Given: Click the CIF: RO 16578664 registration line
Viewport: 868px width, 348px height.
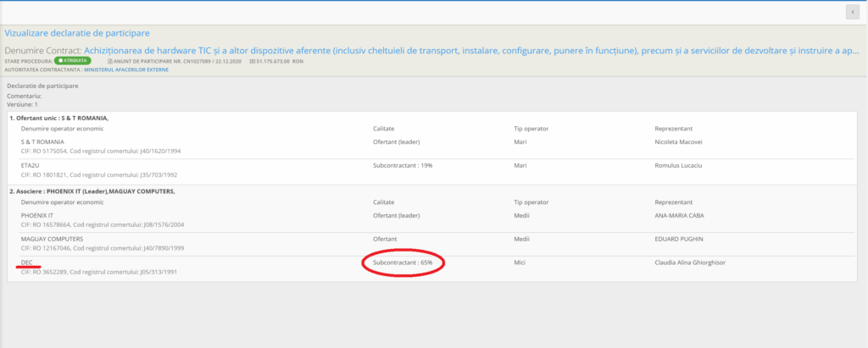Looking at the screenshot, I should pos(103,224).
